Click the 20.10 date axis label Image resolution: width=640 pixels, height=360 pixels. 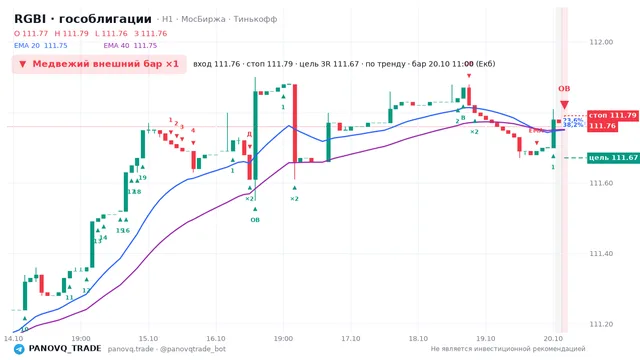[553, 339]
